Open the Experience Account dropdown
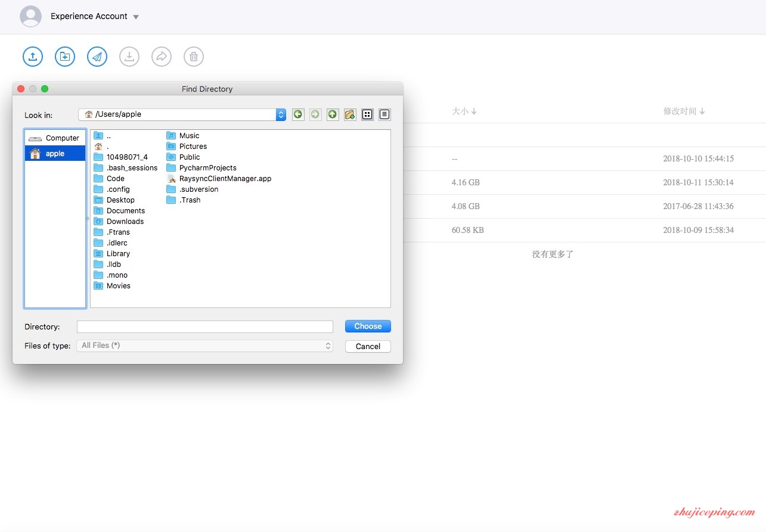Screen dimensions: 766x532 pos(95,16)
